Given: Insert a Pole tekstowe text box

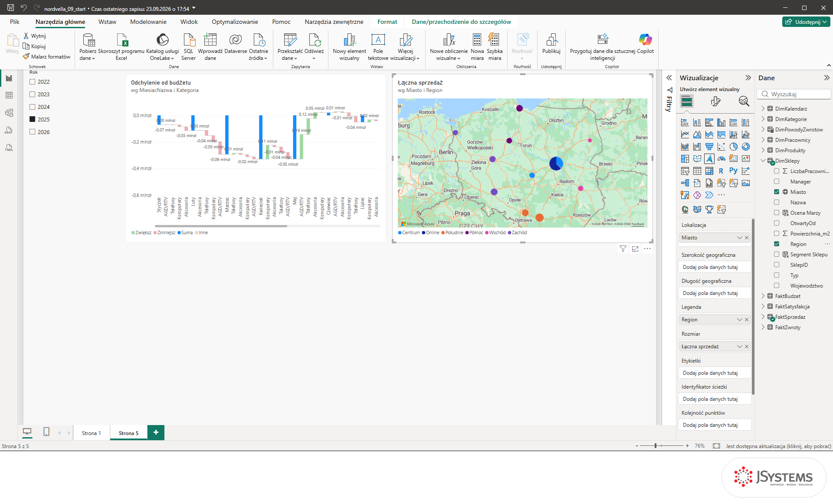Looking at the screenshot, I should tap(378, 47).
